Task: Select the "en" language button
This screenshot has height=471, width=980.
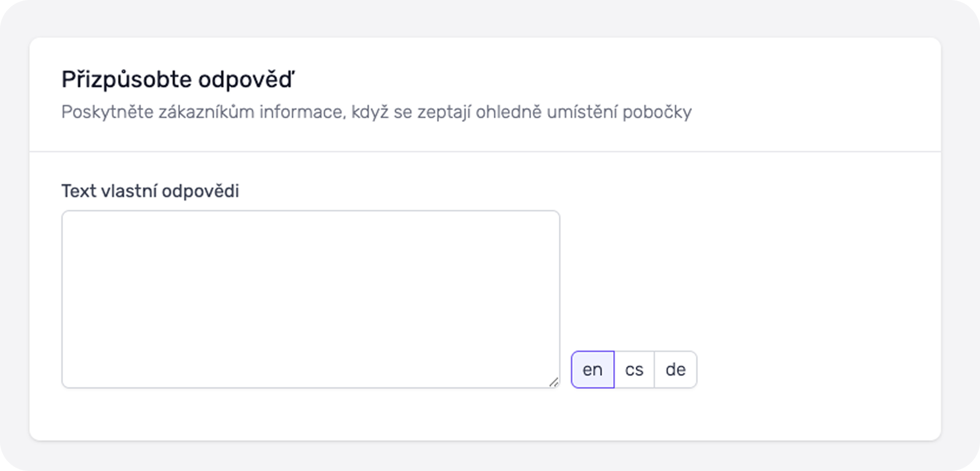Action: click(x=592, y=369)
